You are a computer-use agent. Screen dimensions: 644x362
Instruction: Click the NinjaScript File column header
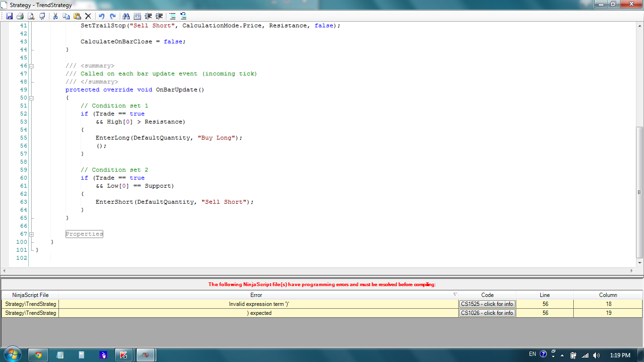(30, 295)
